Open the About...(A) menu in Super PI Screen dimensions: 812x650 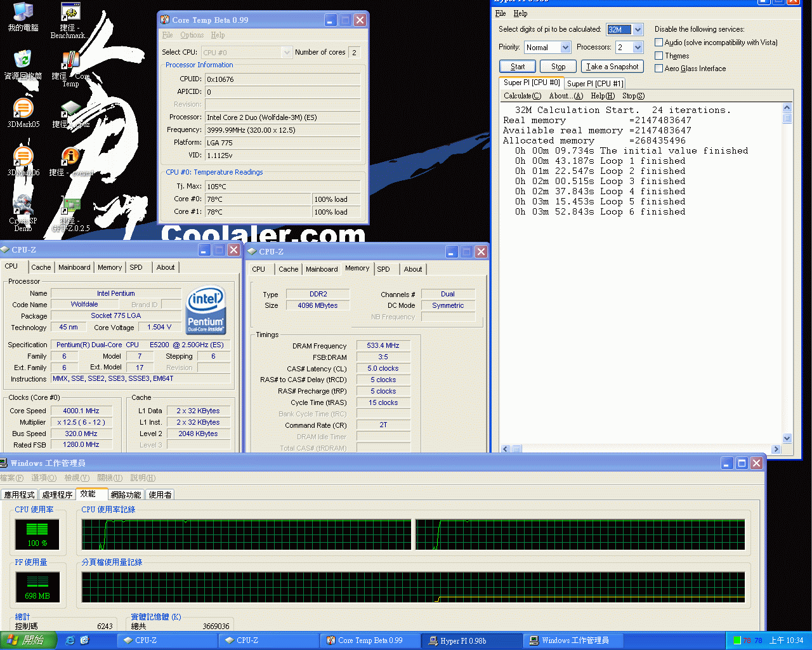click(x=566, y=96)
